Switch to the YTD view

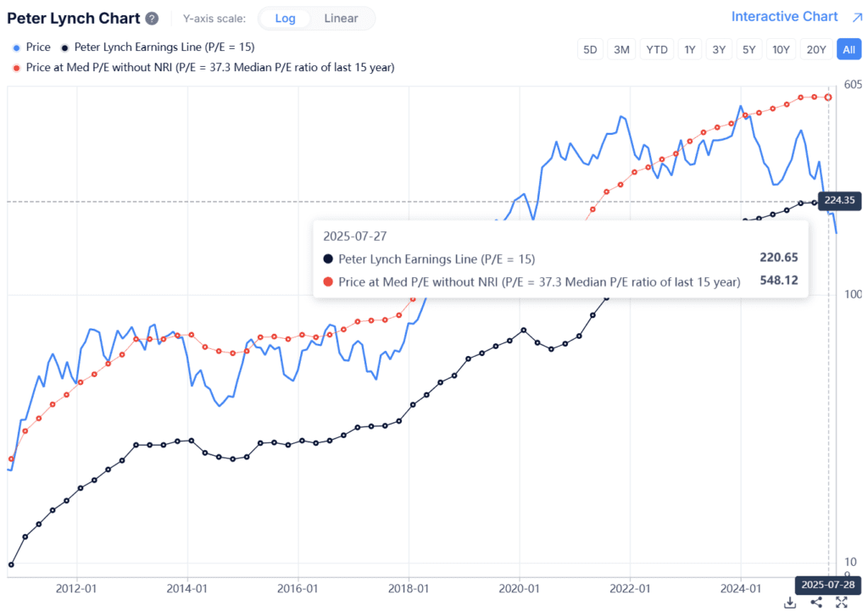(657, 49)
